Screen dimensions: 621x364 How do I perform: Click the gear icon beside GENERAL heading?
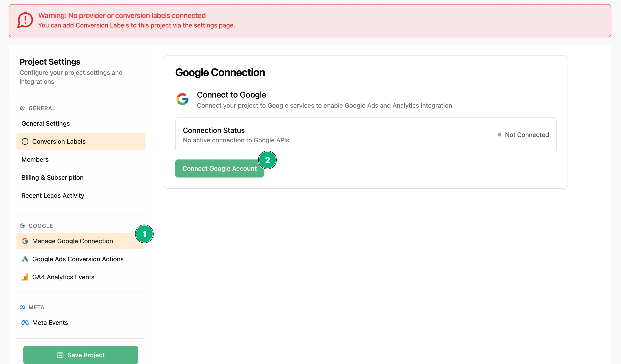point(22,108)
